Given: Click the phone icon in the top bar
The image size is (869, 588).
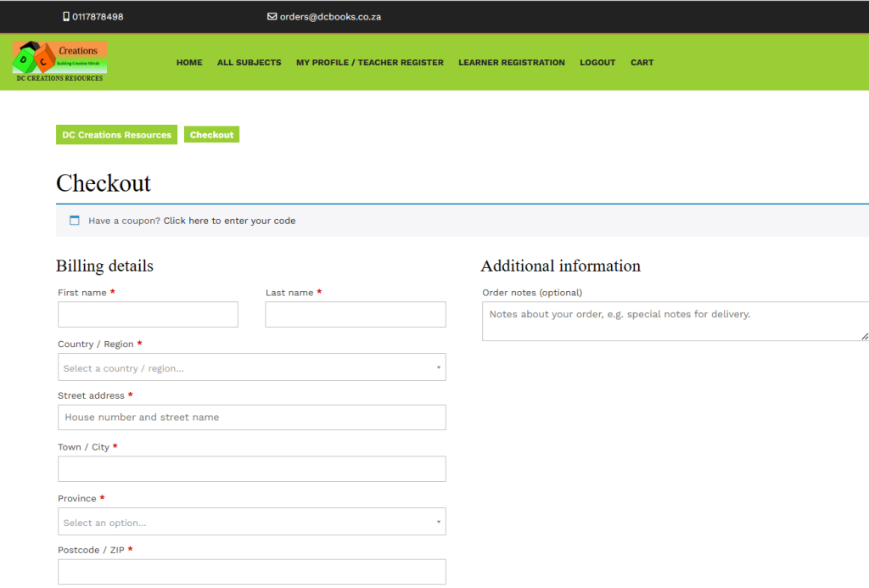Looking at the screenshot, I should [65, 16].
